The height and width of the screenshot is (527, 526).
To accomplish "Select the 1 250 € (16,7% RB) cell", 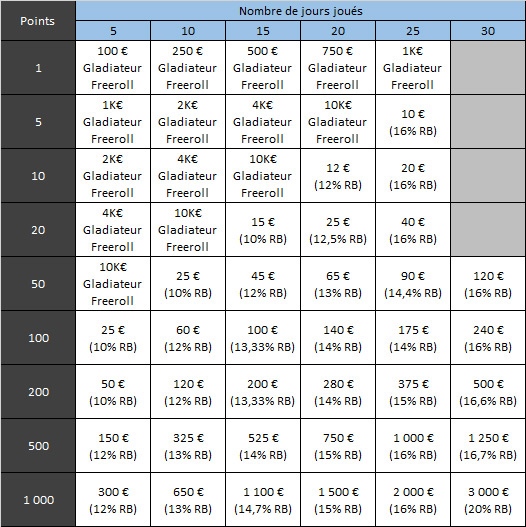I will tap(488, 446).
